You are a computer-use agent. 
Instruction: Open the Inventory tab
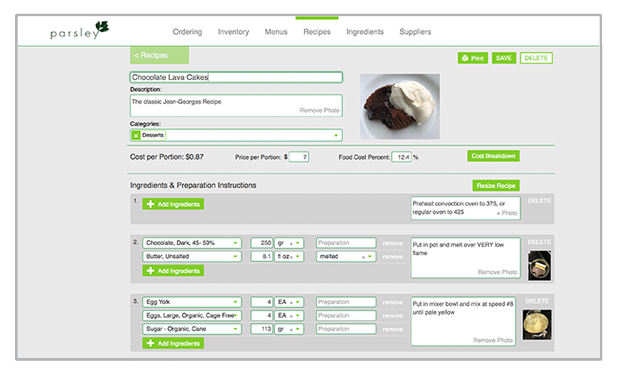[233, 32]
